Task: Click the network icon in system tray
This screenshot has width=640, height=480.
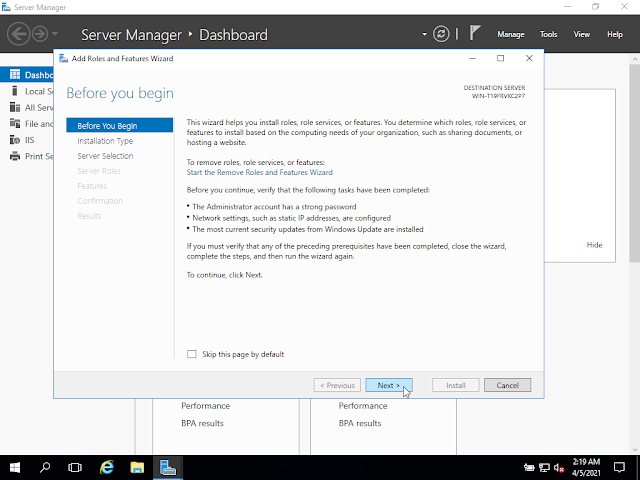Action: 544,467
